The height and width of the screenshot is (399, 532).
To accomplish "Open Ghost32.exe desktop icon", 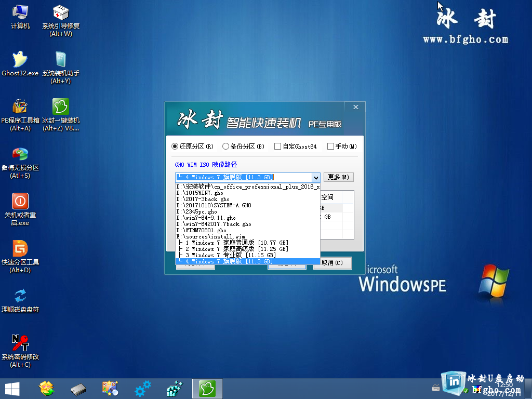I will point(20,64).
